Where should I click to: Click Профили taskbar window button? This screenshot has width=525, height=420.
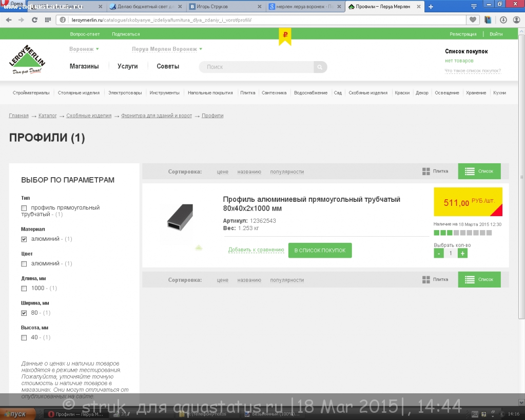[76, 414]
